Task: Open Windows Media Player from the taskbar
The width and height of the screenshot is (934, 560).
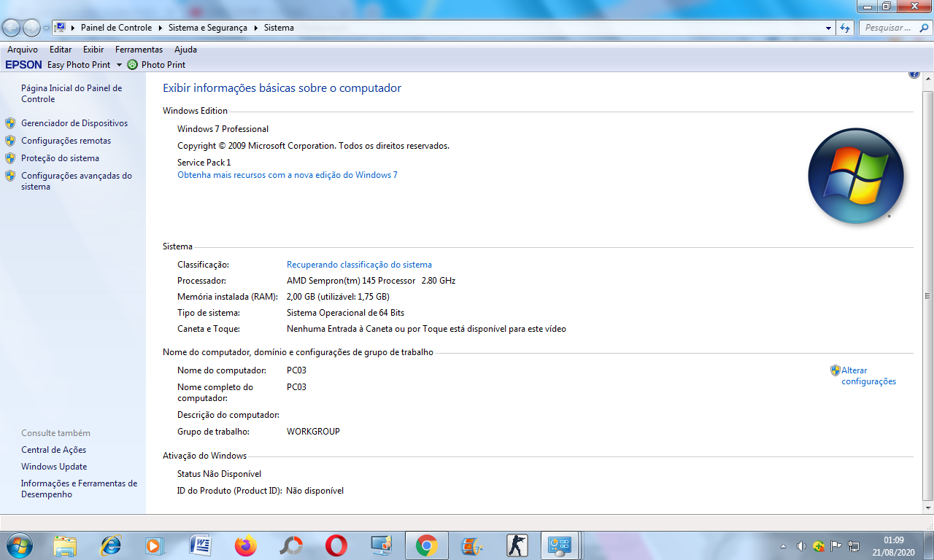Action: point(154,545)
